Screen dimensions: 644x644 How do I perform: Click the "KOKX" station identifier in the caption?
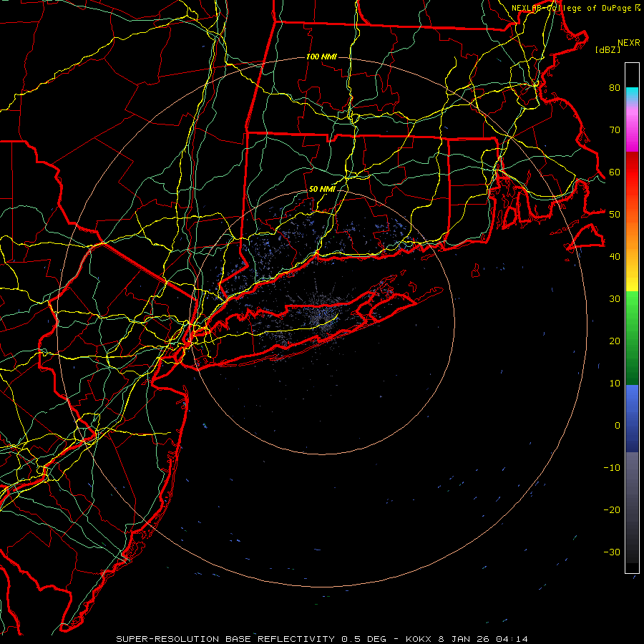418,639
